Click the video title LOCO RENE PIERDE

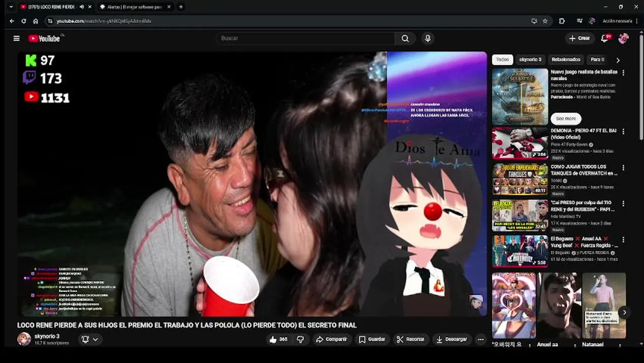187,325
